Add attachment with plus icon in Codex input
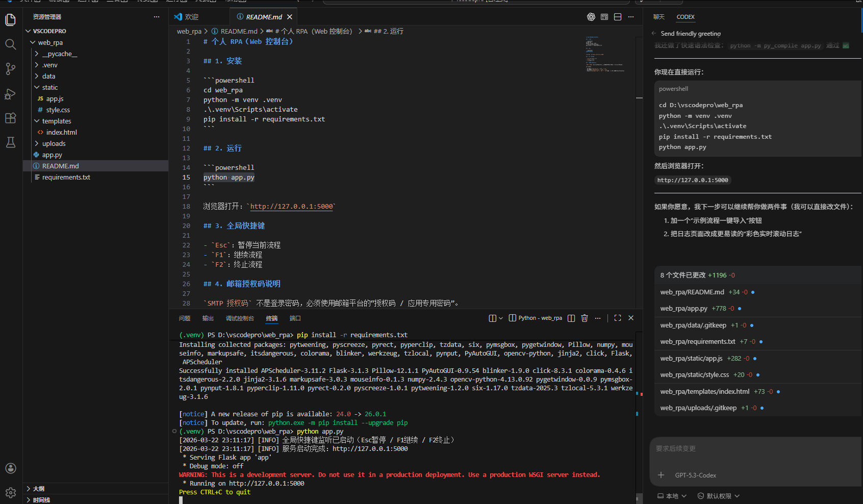This screenshot has width=863, height=504. point(661,475)
